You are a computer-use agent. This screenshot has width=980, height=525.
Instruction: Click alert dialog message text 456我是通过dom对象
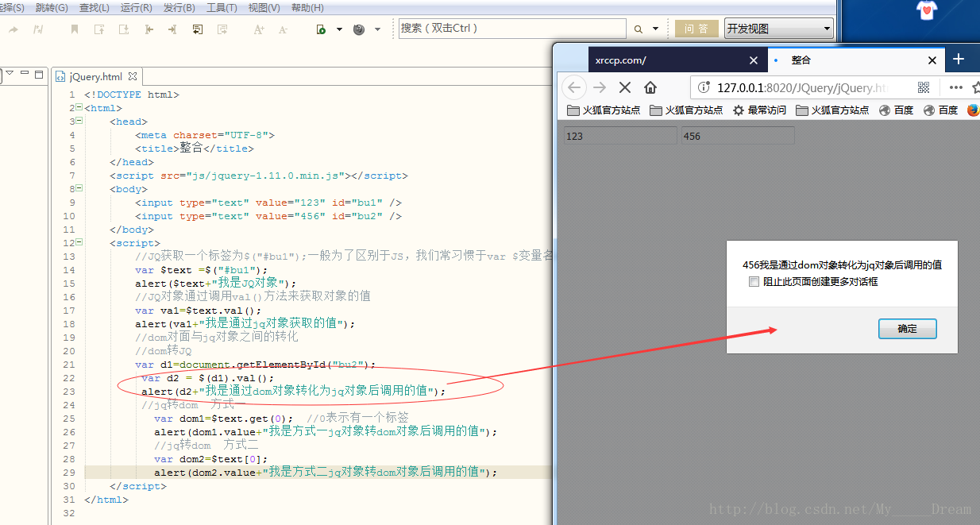[842, 265]
